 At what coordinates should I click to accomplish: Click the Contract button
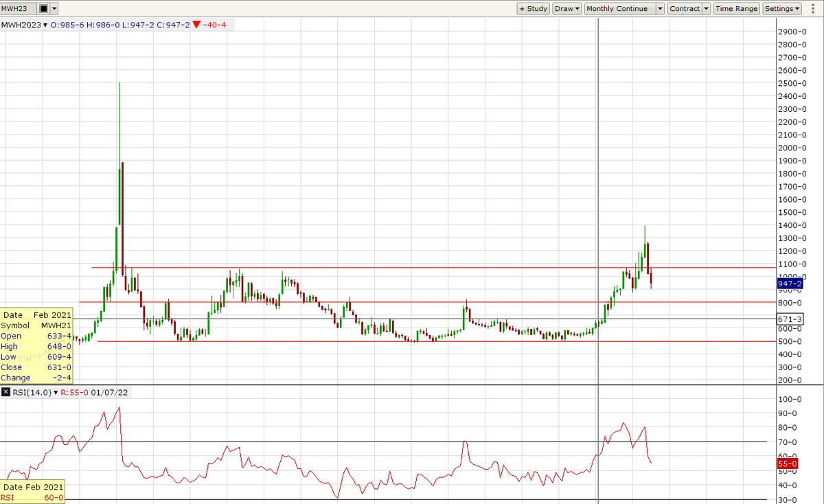pos(684,9)
